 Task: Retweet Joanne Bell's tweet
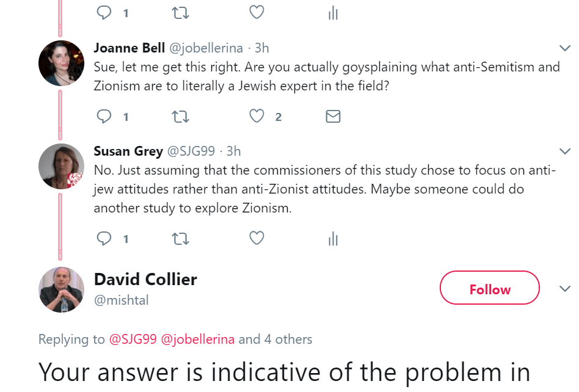pos(181,116)
